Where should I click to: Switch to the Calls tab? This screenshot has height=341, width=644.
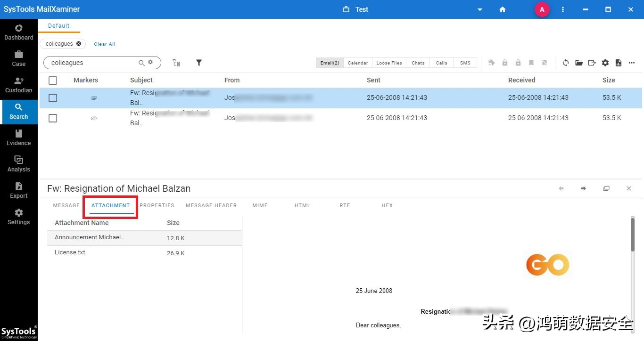coord(442,63)
